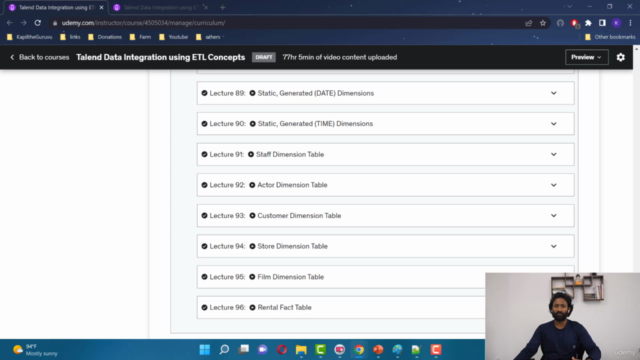Click the instructor webcam video overlay
Image resolution: width=640 pixels, height=360 pixels.
point(562,316)
